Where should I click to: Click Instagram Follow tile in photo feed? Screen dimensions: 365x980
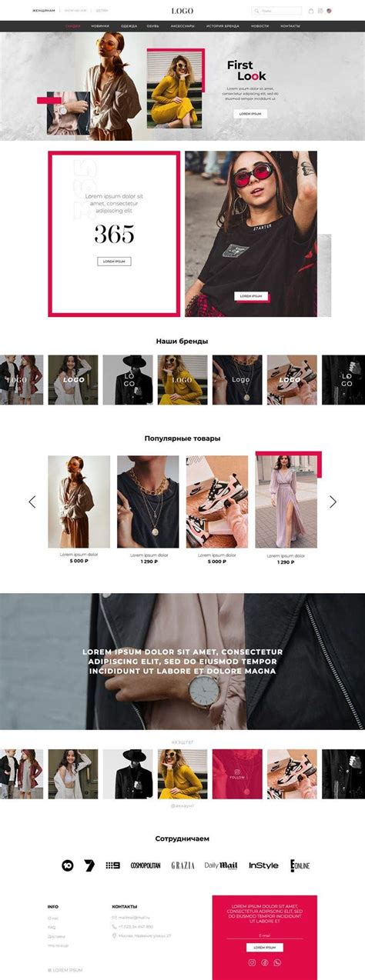coord(237,774)
